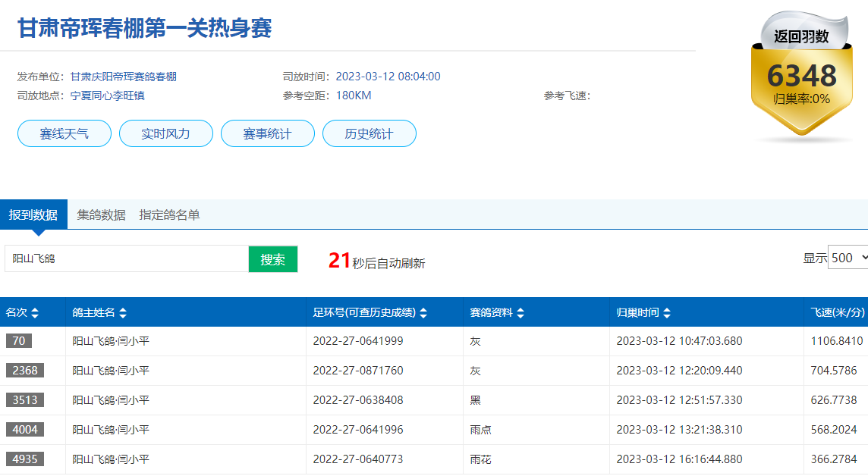Select the 报到数据 tab

33,215
